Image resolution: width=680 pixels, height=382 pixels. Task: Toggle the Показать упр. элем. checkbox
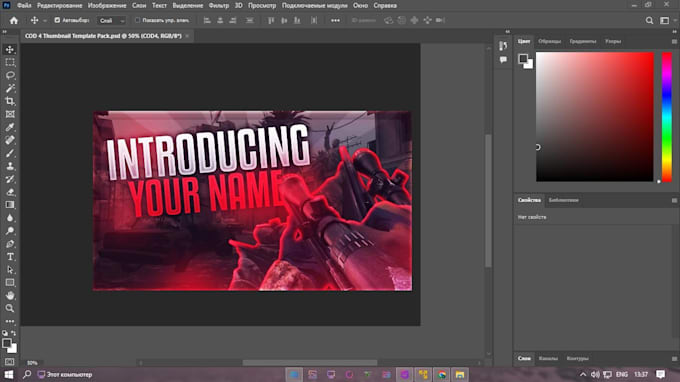(x=137, y=20)
